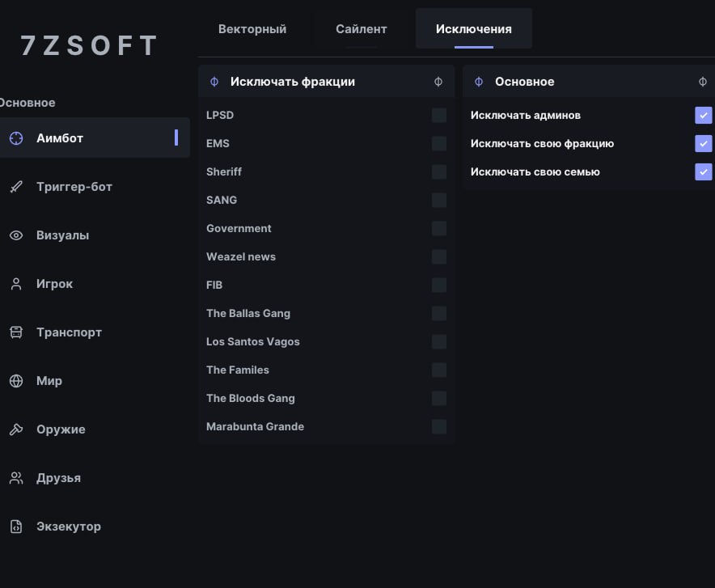This screenshot has height=588, width=715.
Task: Click the Оружие weapon icon
Action: tap(16, 429)
